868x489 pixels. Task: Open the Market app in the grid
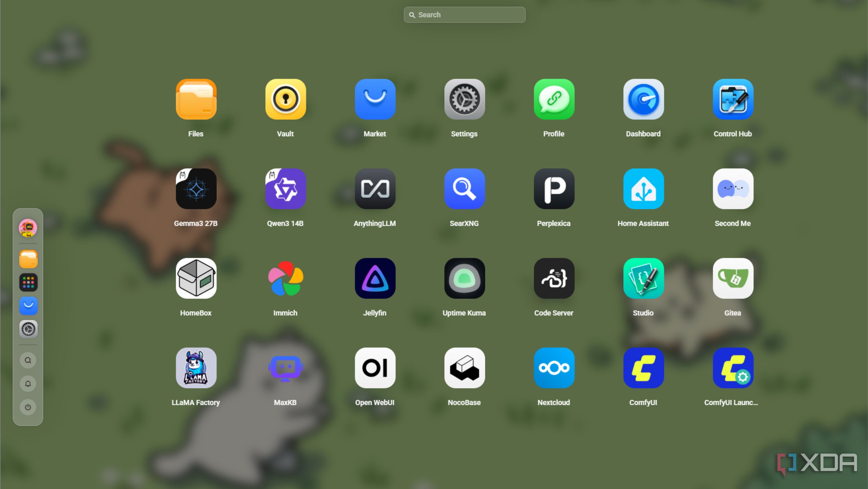(375, 99)
